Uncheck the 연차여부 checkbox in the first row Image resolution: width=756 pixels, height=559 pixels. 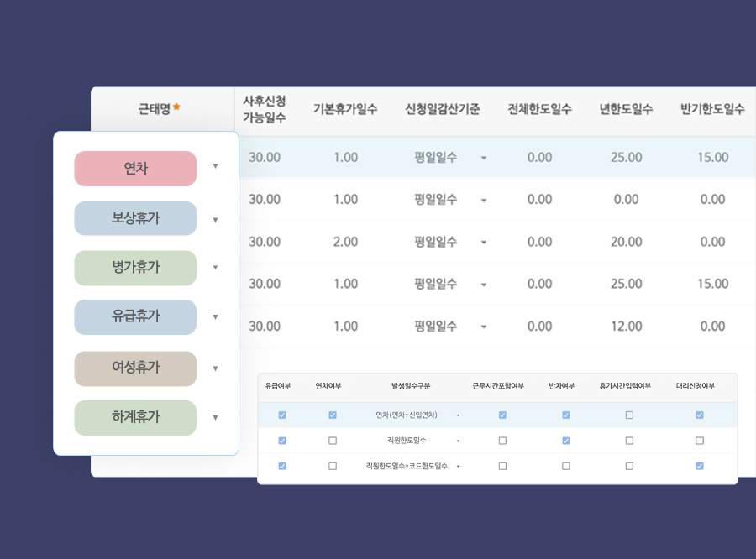coord(333,415)
